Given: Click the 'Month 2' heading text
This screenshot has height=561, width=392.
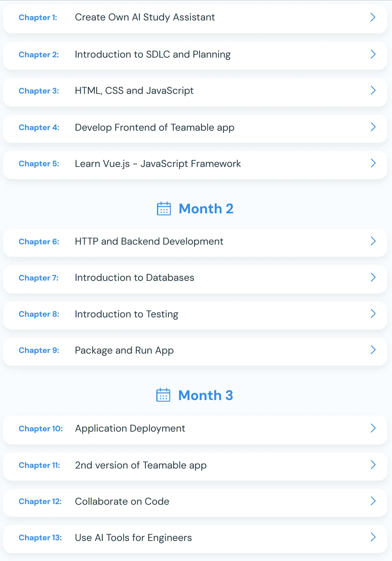Looking at the screenshot, I should pos(206,209).
